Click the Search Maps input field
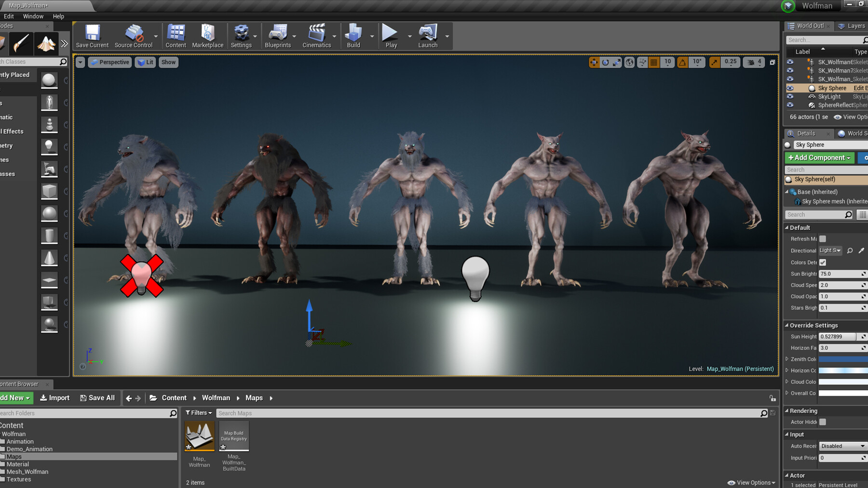 pos(488,413)
